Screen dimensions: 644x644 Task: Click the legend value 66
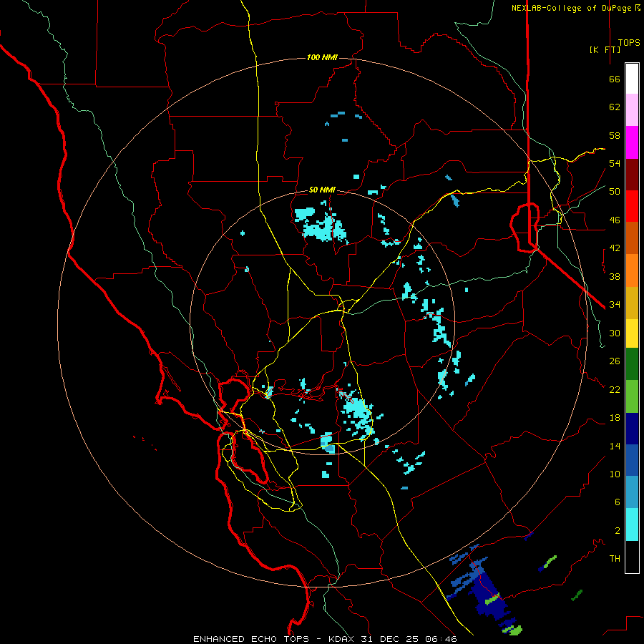coord(615,79)
